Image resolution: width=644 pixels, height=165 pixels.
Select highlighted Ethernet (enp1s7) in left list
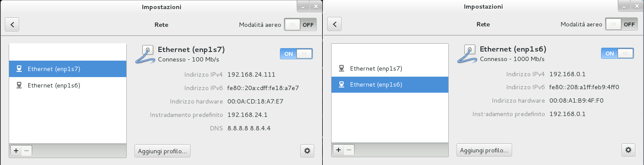68,68
